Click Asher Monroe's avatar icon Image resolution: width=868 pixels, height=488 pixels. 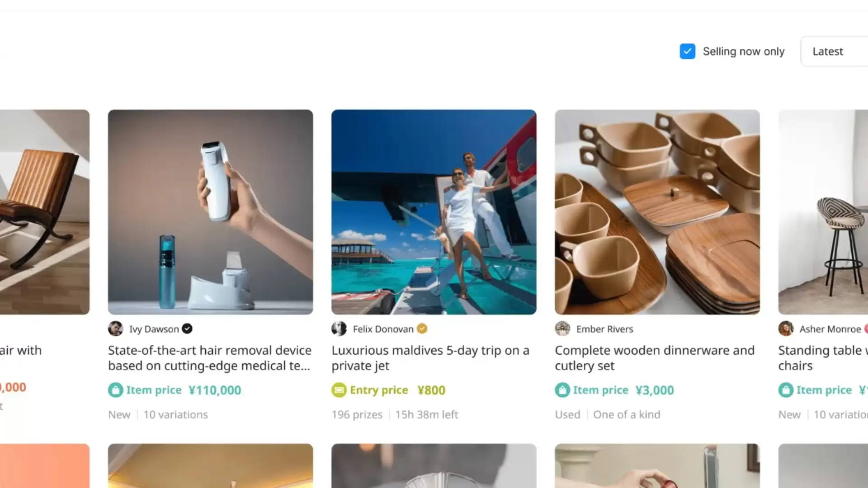tap(786, 329)
